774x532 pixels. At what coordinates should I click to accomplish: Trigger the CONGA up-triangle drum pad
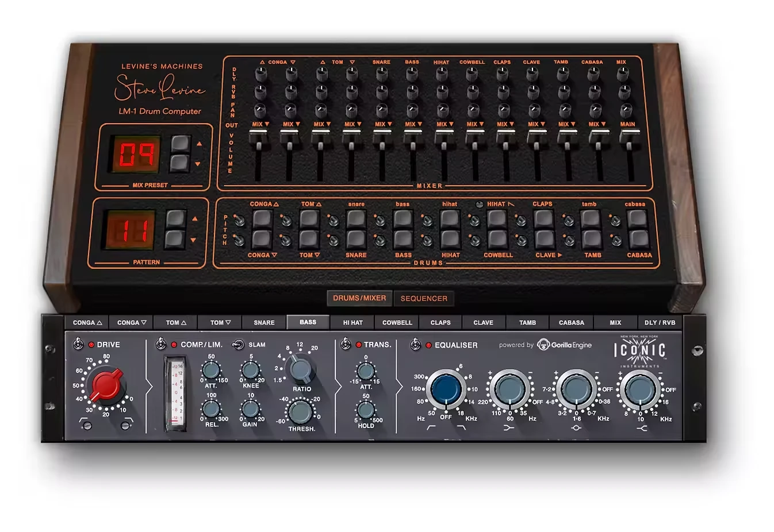pos(262,219)
